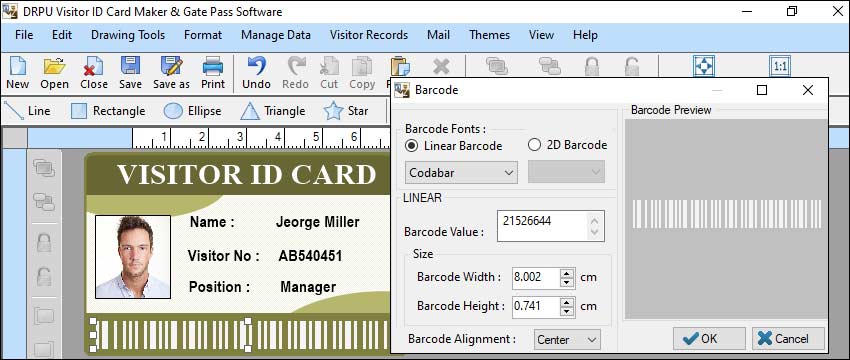850x360 pixels.
Task: Click topmost layer-order icon in left sidebar
Action: tap(44, 168)
